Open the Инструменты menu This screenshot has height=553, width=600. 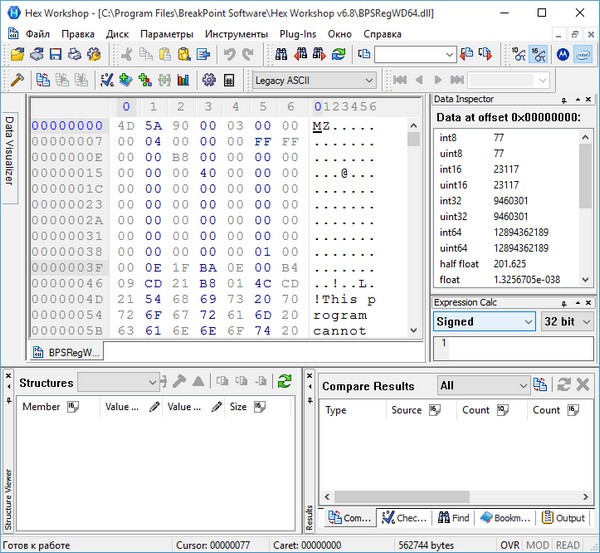[236, 33]
